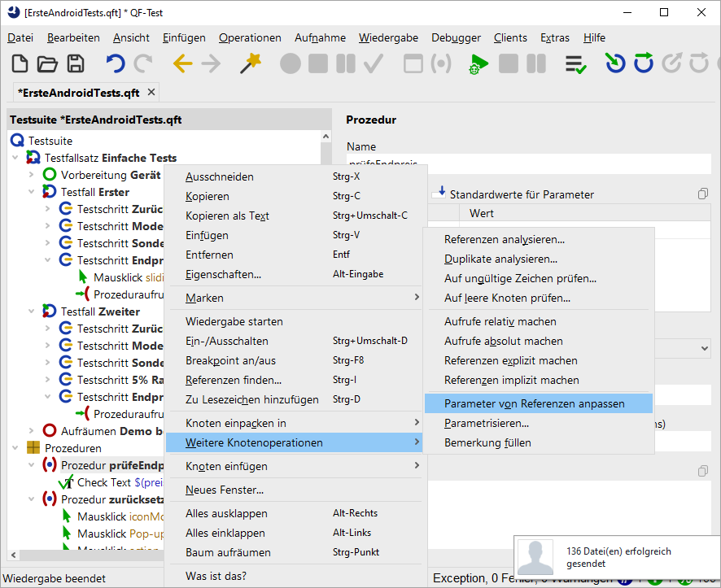
Task: Expand the Vorbereitung Gerät node
Action: point(32,175)
